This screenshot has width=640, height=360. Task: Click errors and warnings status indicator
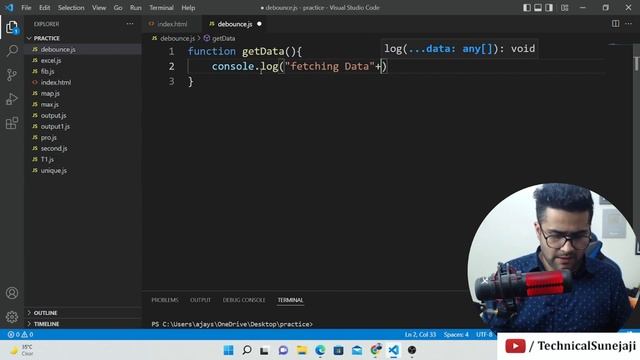[x=20, y=334]
